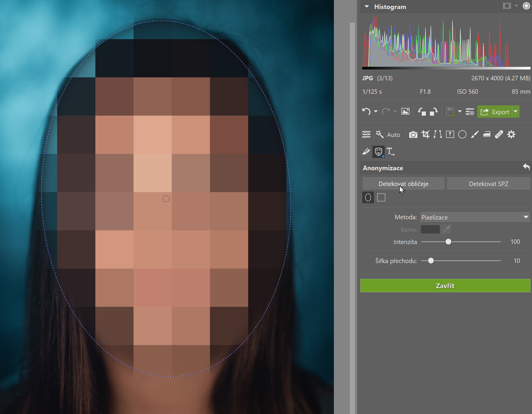Open the Export dropdown arrow
532x414 pixels.
click(x=516, y=112)
